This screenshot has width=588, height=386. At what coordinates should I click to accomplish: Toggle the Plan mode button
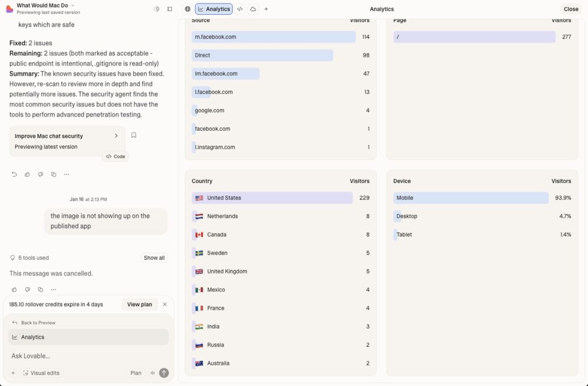click(x=136, y=373)
